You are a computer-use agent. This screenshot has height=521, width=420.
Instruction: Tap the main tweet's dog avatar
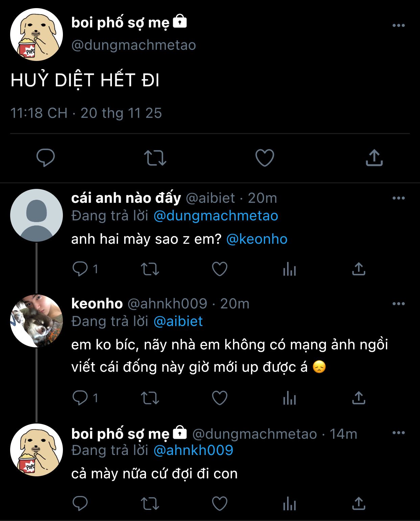click(37, 35)
